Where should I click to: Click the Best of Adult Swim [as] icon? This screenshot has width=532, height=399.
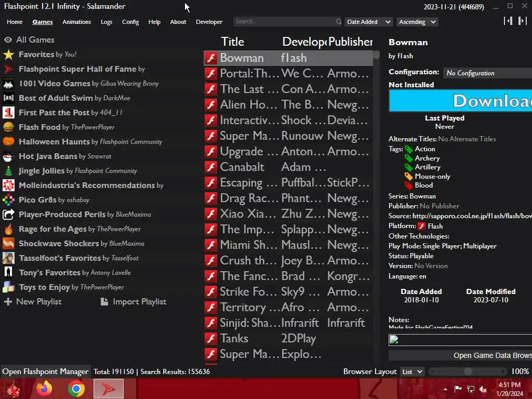point(8,98)
